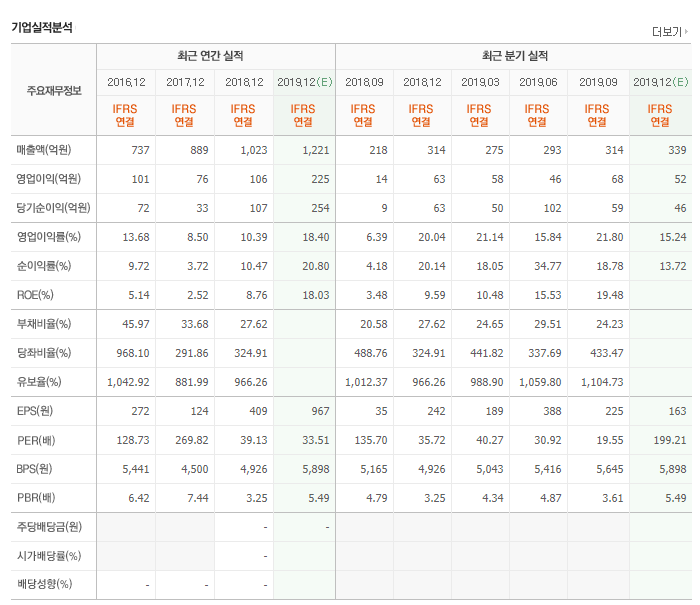Image resolution: width=700 pixels, height=605 pixels.
Task: Select the net margin value 13.72
Action: click(673, 266)
